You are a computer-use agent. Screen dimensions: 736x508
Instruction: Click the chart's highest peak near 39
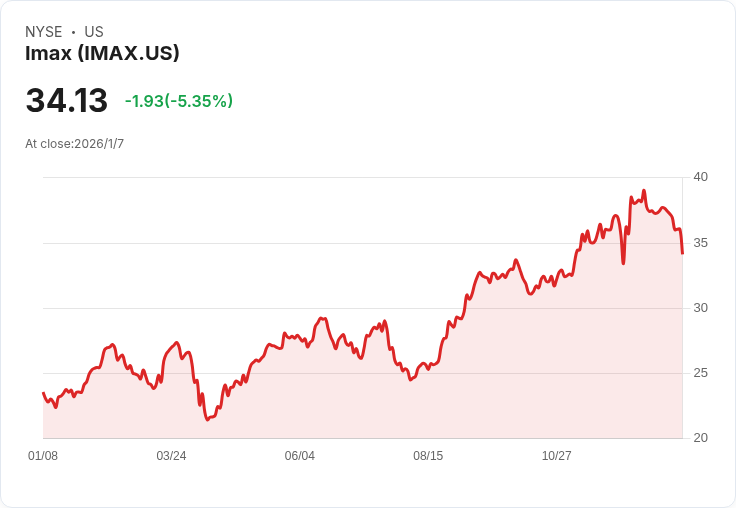[644, 191]
